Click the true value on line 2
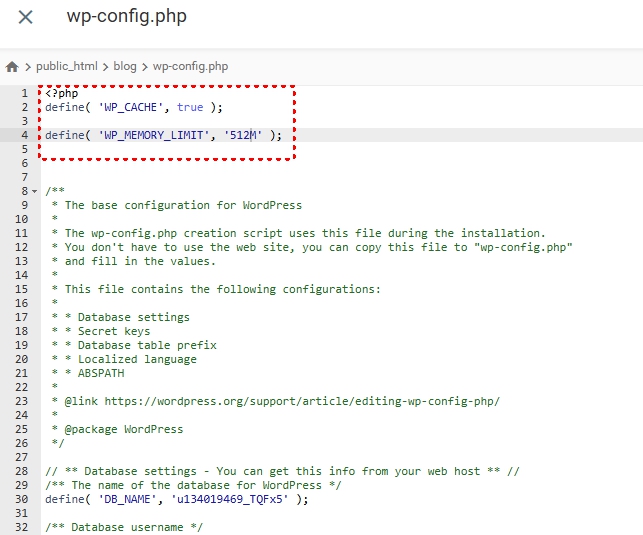Image resolution: width=643 pixels, height=535 pixels. click(190, 107)
